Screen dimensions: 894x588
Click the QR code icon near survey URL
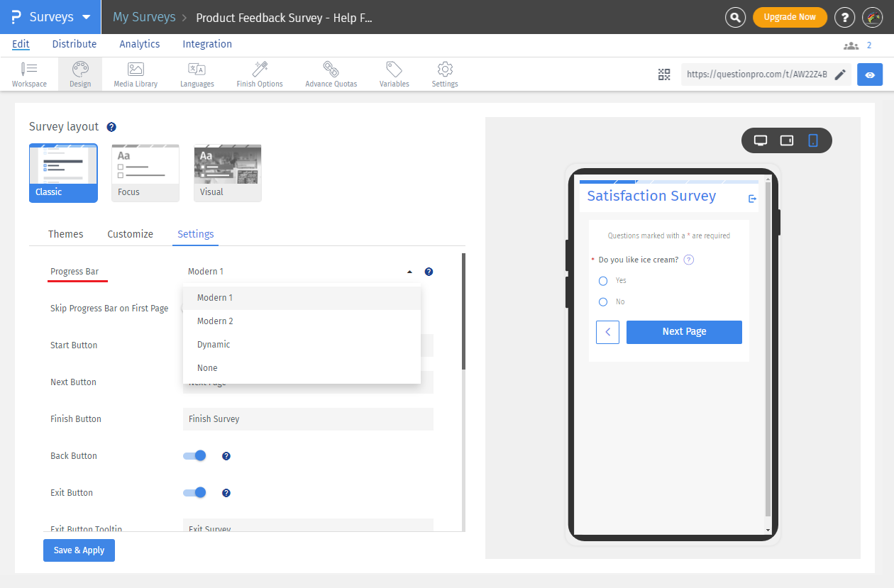664,74
